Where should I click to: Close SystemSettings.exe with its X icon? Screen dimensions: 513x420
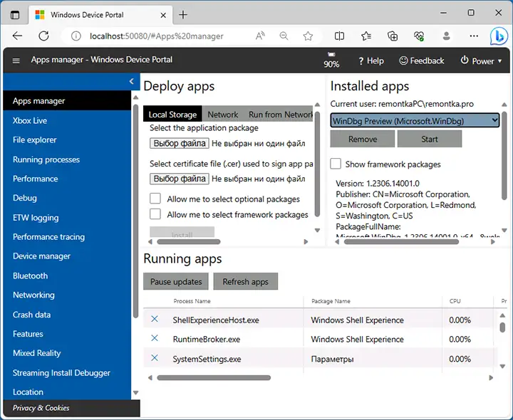click(x=155, y=358)
